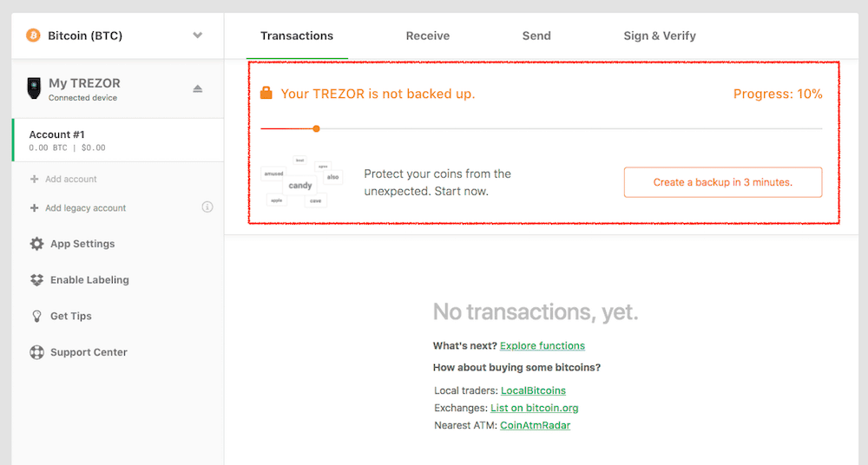The width and height of the screenshot is (868, 465).
Task: Switch to the Receive tab
Action: (x=427, y=36)
